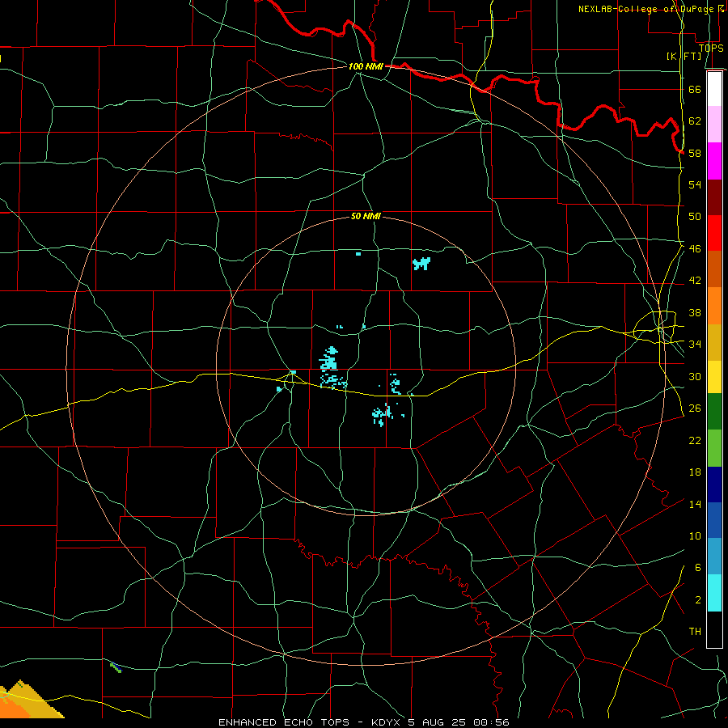Viewport: 728px width, 728px height.
Task: Select the bright yellow legend color segment
Action: click(714, 377)
